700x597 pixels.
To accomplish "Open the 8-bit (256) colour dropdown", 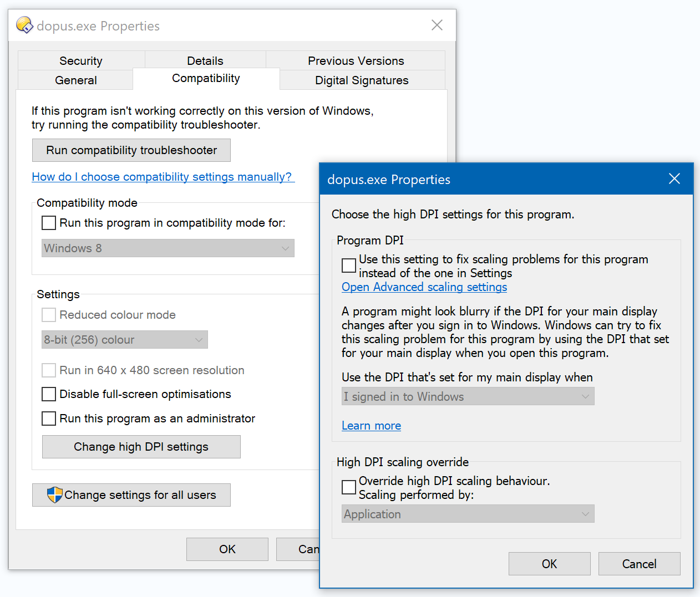I will click(x=125, y=340).
